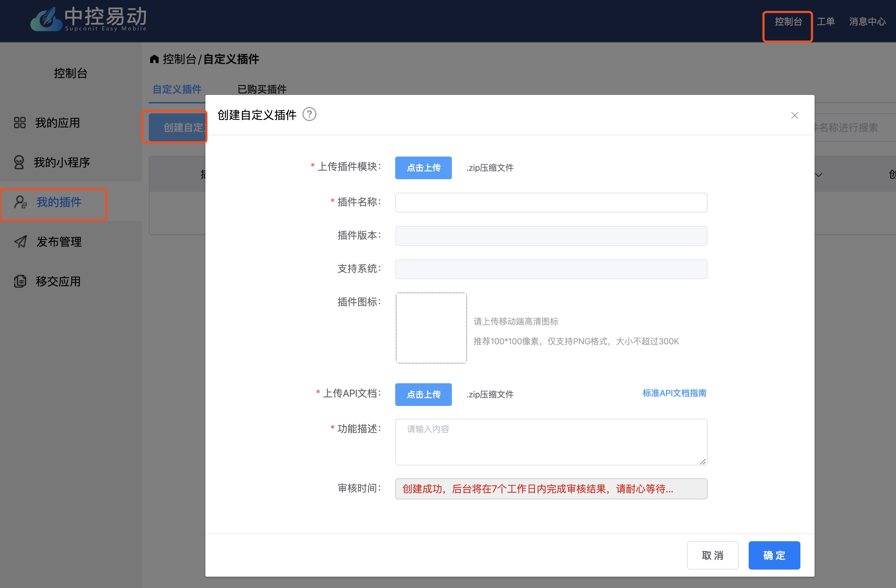
Task: Select 我的插件 in sidebar
Action: (x=71, y=202)
